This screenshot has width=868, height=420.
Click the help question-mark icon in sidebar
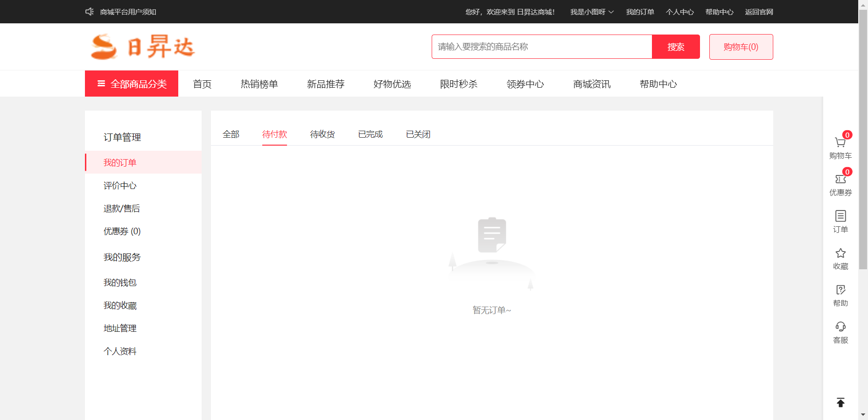click(840, 290)
